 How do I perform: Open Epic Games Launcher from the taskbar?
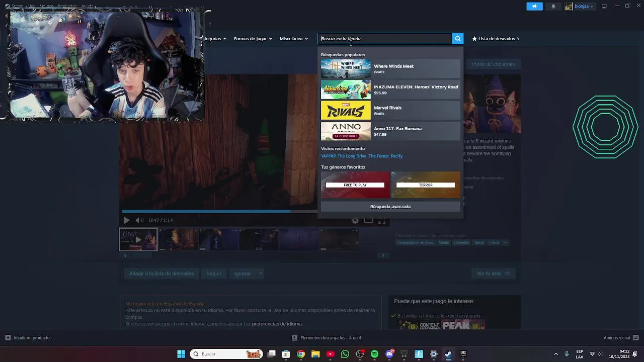pos(463,354)
